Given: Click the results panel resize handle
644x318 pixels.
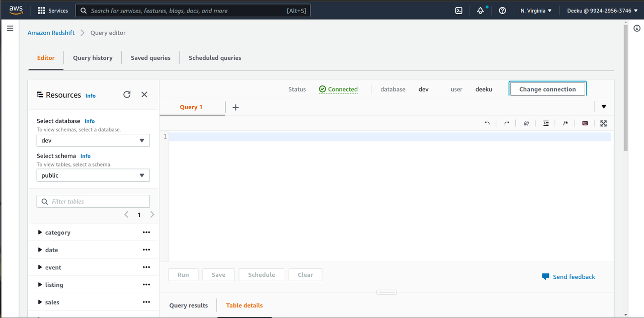Looking at the screenshot, I should [386, 292].
